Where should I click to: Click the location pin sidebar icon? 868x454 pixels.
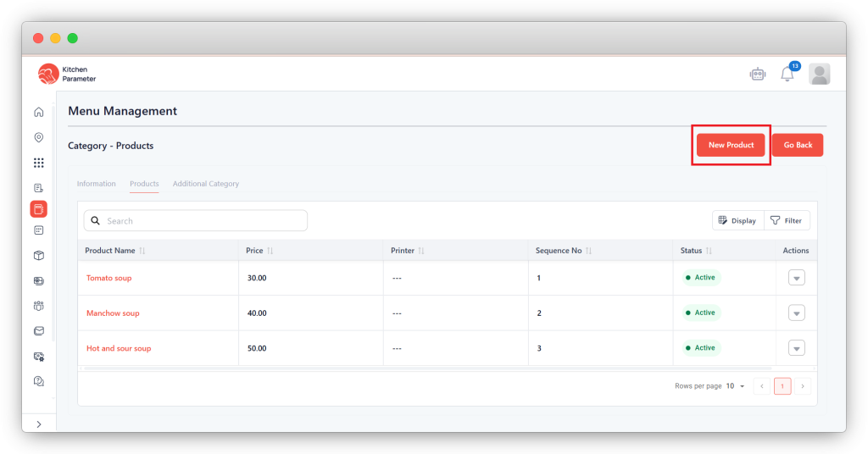tap(39, 137)
